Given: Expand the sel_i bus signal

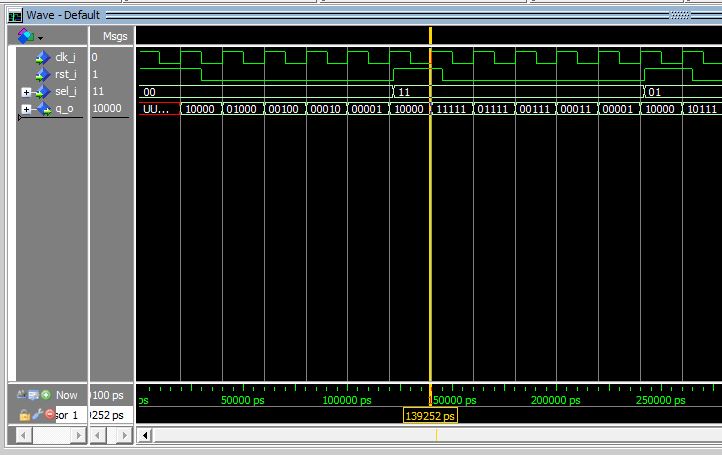Looking at the screenshot, I should click(26, 92).
